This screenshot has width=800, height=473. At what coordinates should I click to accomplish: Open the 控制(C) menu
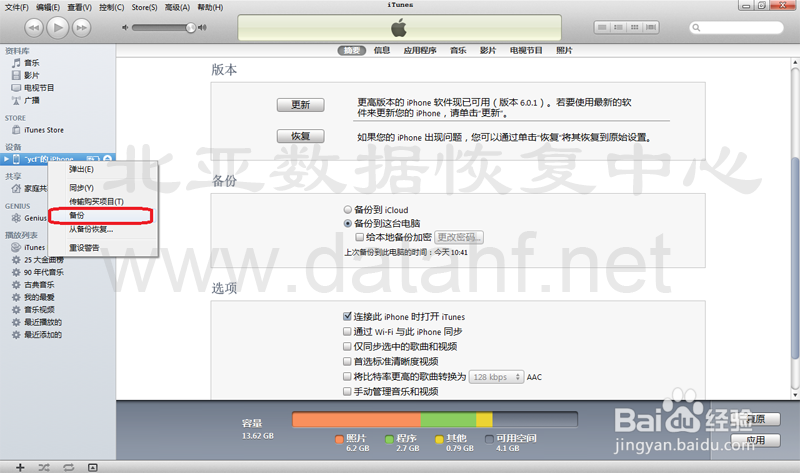tap(111, 7)
